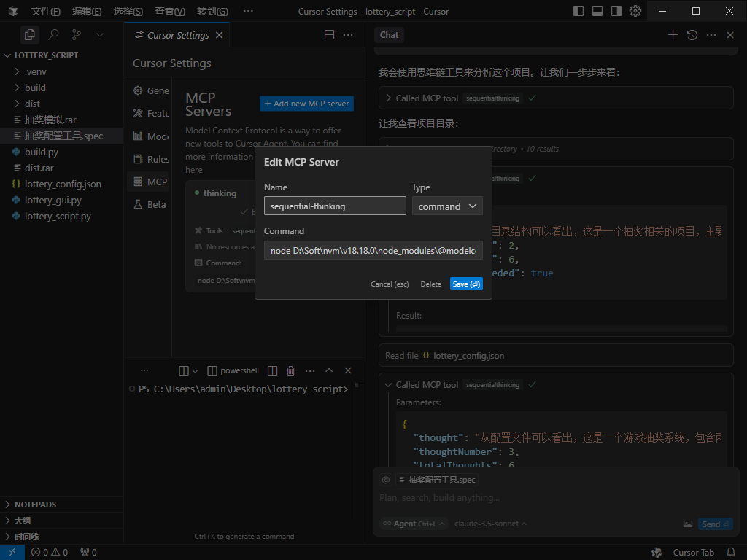Open the Type command dropdown
The width and height of the screenshot is (747, 560).
[x=447, y=206]
